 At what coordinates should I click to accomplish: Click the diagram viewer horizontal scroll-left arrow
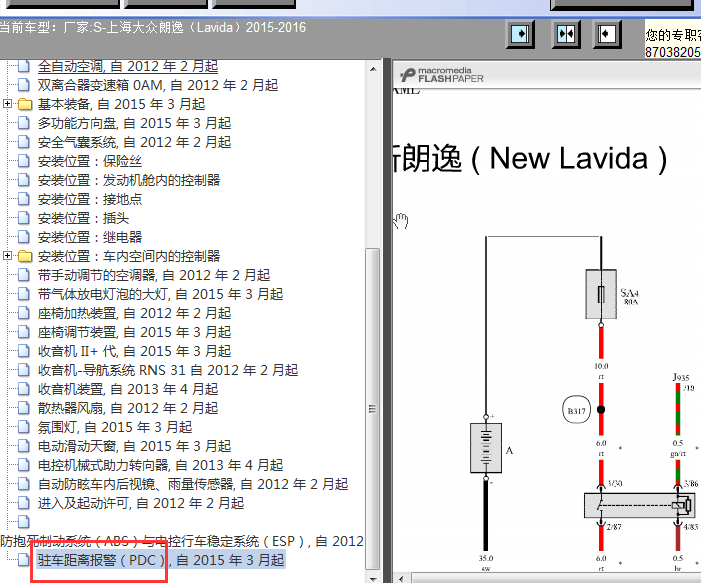[401, 579]
